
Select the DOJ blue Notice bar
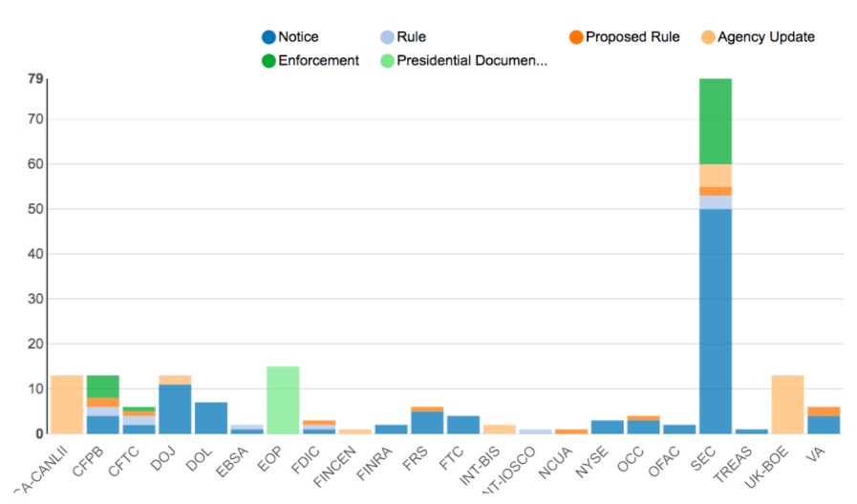175,409
